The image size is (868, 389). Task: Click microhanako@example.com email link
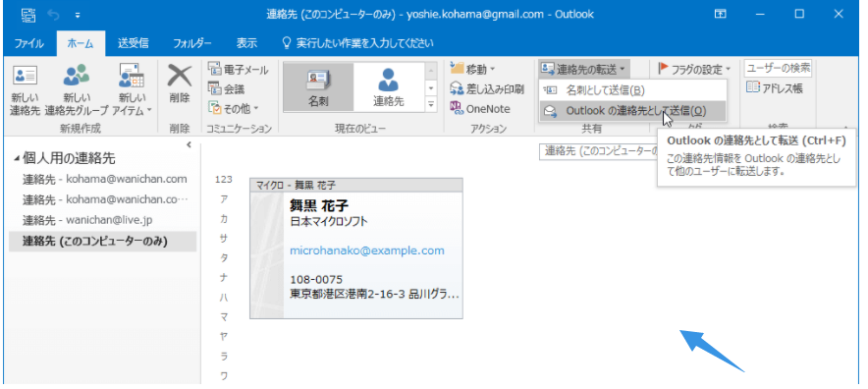point(367,250)
